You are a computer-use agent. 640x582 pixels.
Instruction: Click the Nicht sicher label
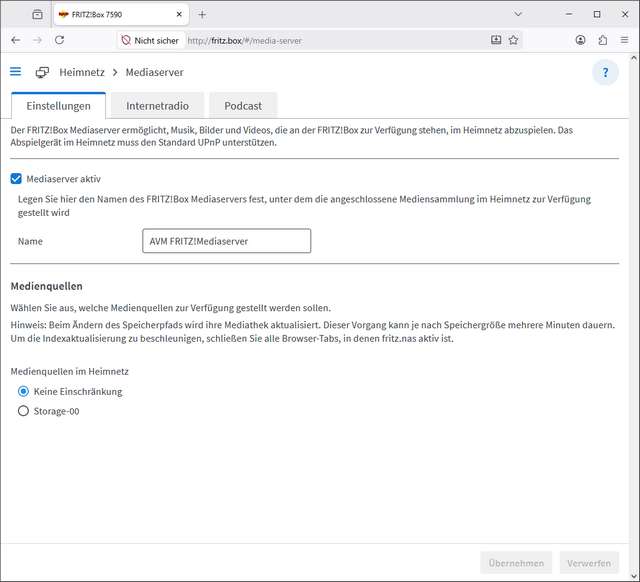(156, 40)
